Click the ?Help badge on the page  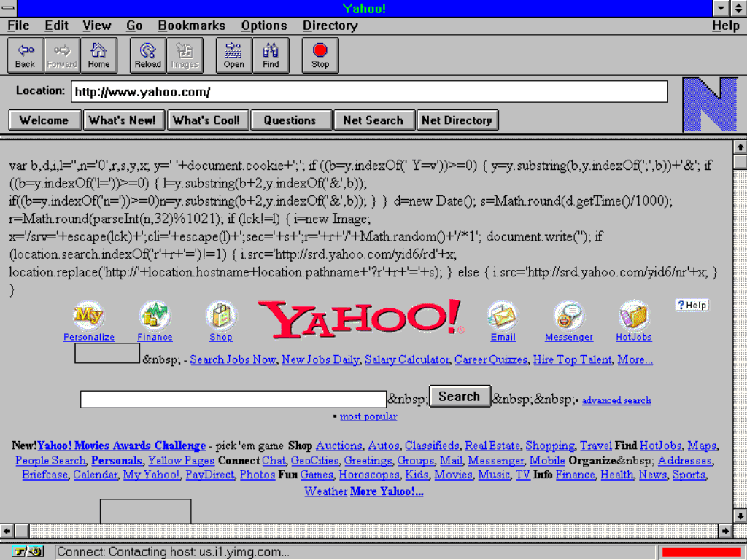click(692, 306)
